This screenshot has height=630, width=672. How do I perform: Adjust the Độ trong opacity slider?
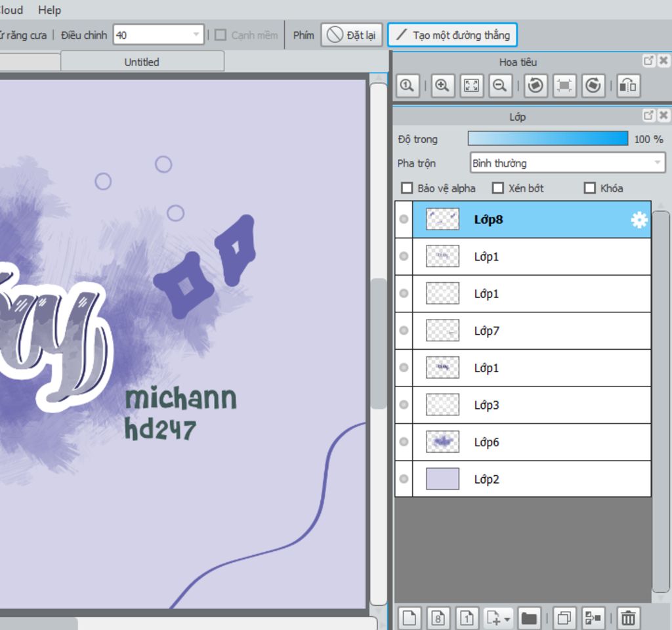tap(548, 139)
